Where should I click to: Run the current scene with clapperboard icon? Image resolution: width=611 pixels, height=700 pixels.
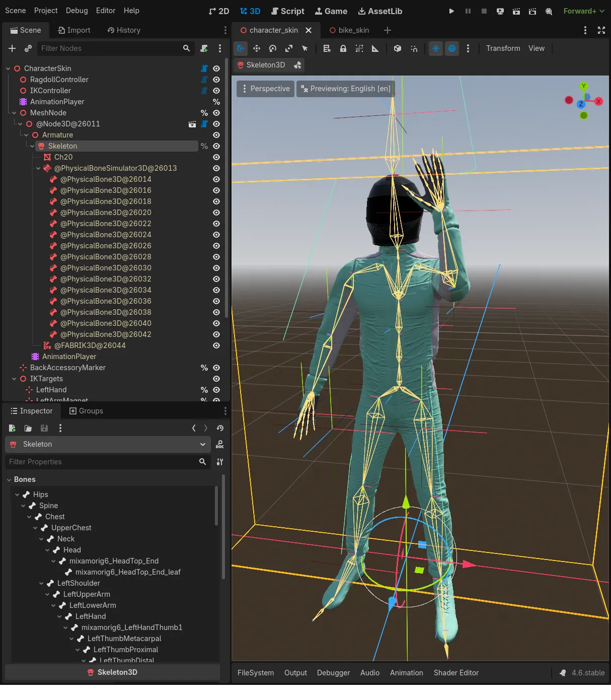click(516, 11)
